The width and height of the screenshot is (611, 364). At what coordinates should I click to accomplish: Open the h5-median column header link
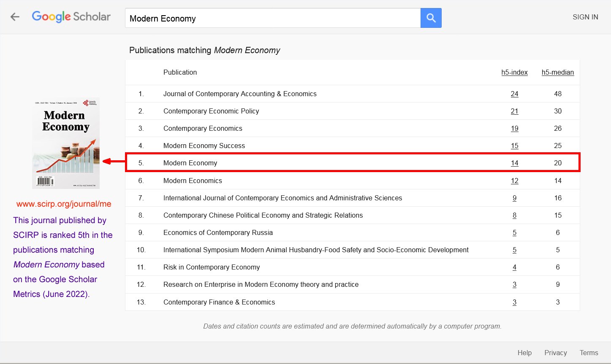pyautogui.click(x=557, y=72)
